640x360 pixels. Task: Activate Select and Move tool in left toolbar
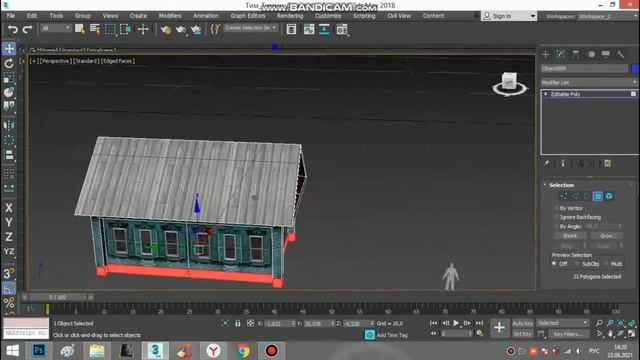[9, 49]
